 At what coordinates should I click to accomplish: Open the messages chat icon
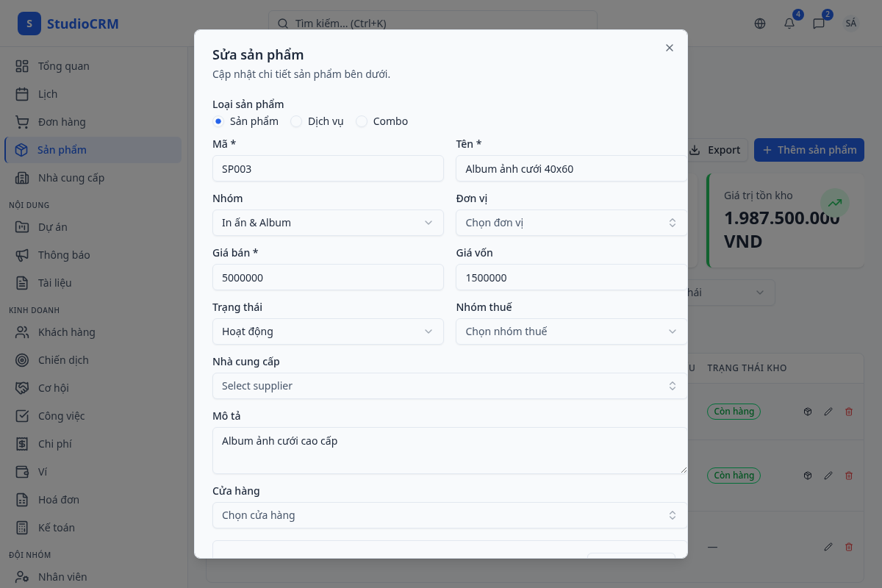pyautogui.click(x=819, y=24)
